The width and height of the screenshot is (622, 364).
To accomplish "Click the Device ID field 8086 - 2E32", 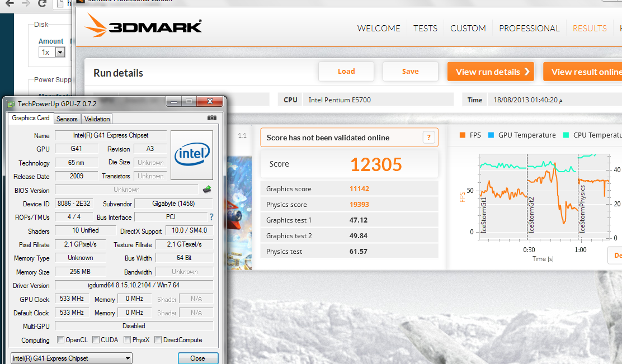I will (76, 204).
